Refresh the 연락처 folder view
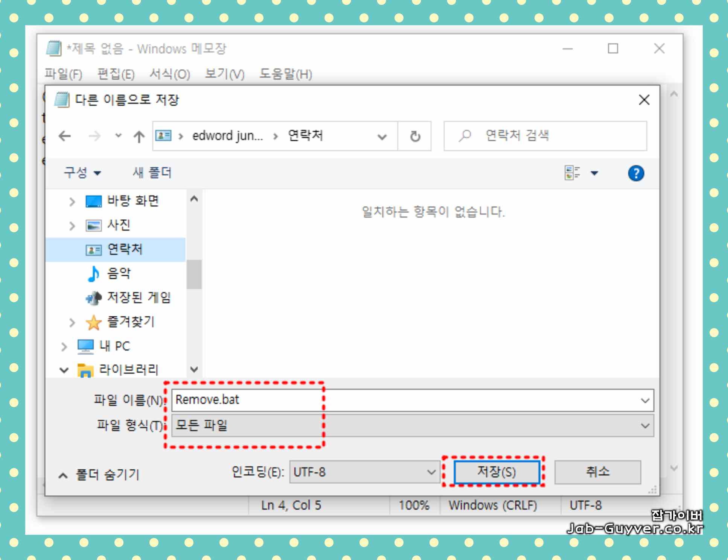Image resolution: width=728 pixels, height=560 pixels. pyautogui.click(x=415, y=136)
